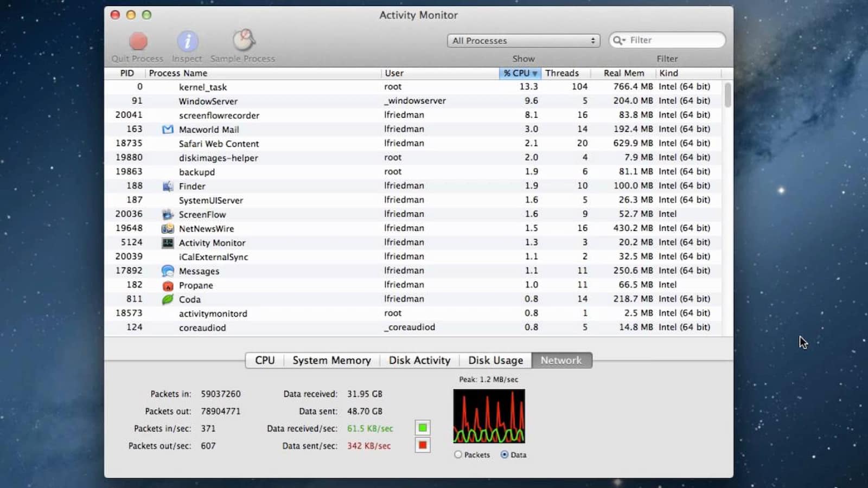This screenshot has width=868, height=488.
Task: Select the Packets radio button
Action: (x=458, y=455)
